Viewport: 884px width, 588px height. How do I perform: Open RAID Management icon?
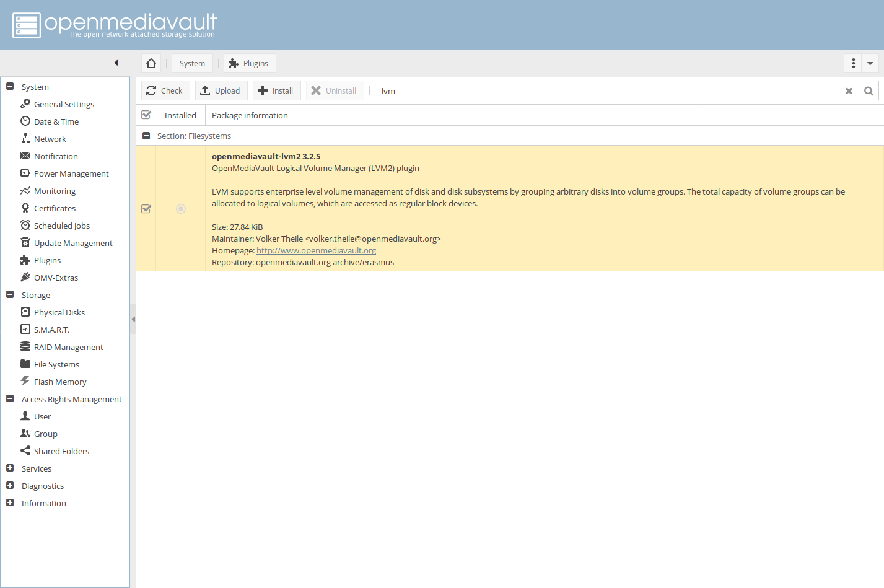[x=25, y=346]
